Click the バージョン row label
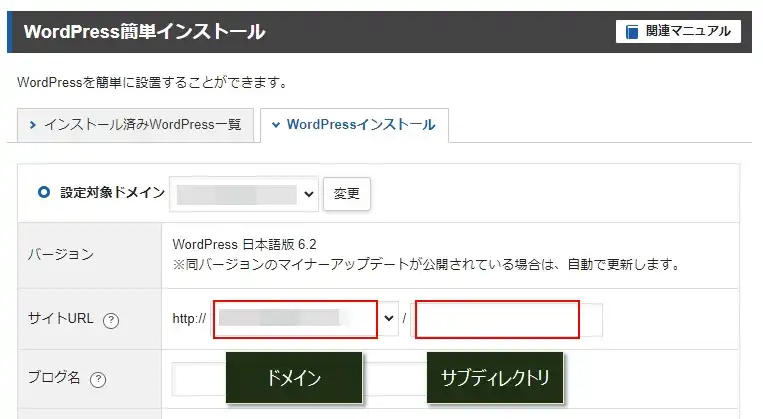763x419 pixels. (61, 255)
